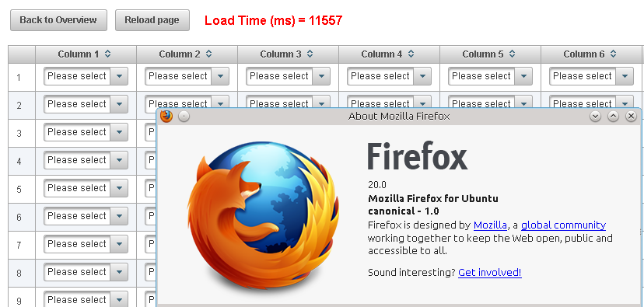This screenshot has width=644, height=307.
Task: Open row 2 Column 1 dropdown
Action: 86,104
